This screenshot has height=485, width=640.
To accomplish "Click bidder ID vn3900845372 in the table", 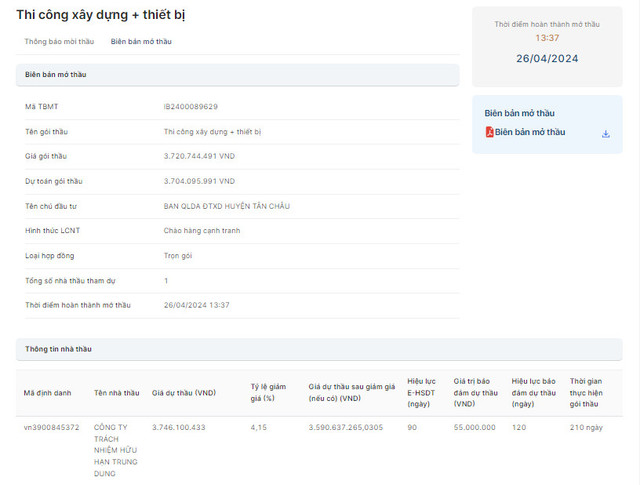I will coord(51,427).
